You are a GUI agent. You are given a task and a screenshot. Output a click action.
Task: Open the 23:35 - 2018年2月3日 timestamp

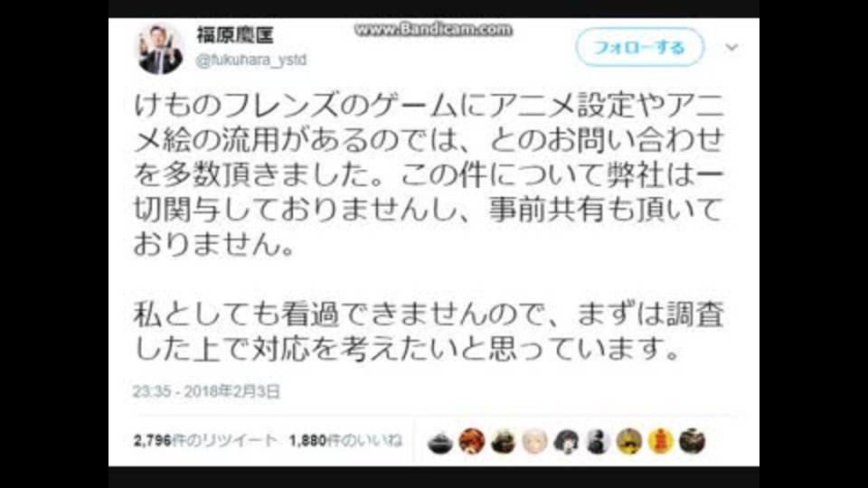click(x=206, y=391)
